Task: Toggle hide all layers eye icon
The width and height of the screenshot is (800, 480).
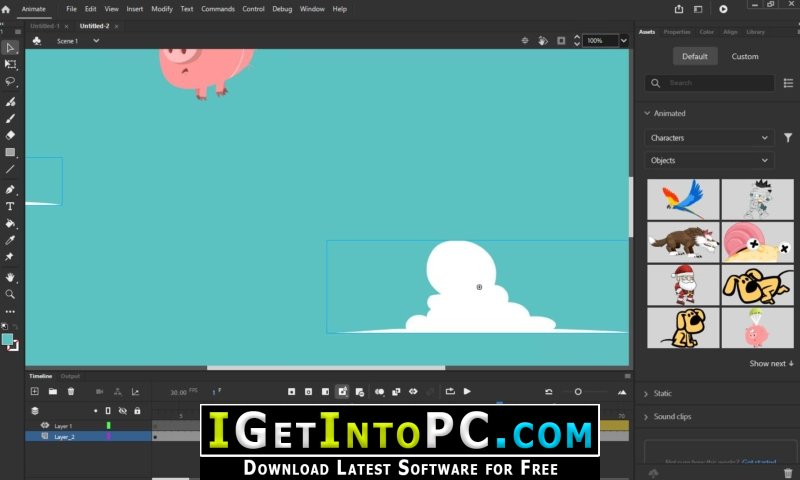Action: point(122,411)
